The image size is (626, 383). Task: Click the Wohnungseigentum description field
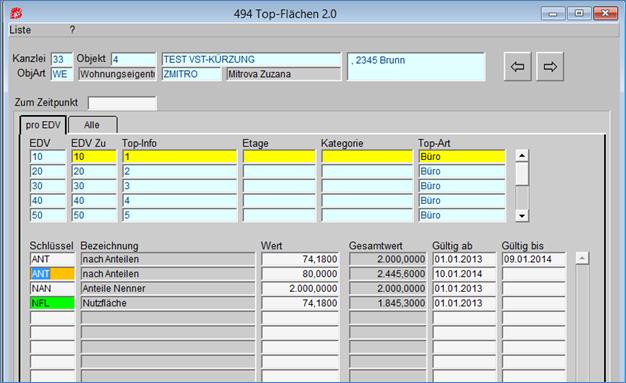(117, 74)
